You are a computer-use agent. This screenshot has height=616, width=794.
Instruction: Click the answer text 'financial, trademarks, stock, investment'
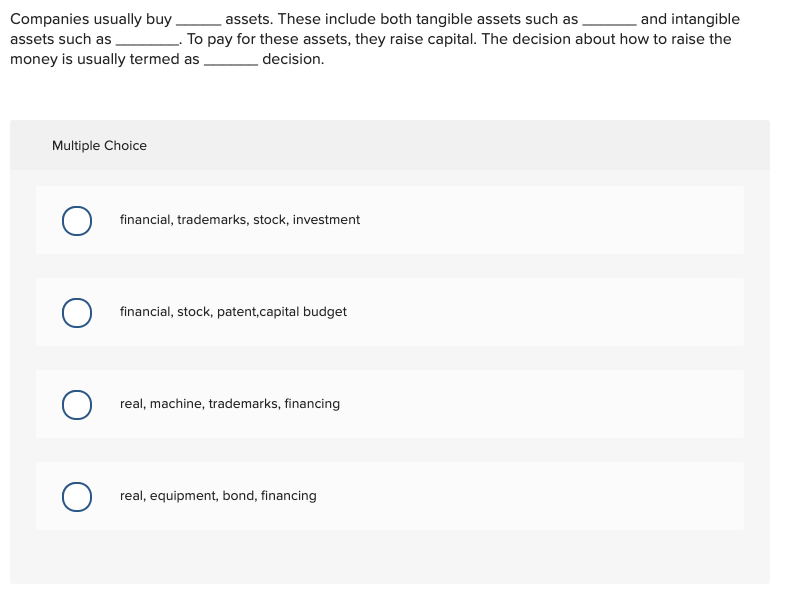pyautogui.click(x=240, y=220)
